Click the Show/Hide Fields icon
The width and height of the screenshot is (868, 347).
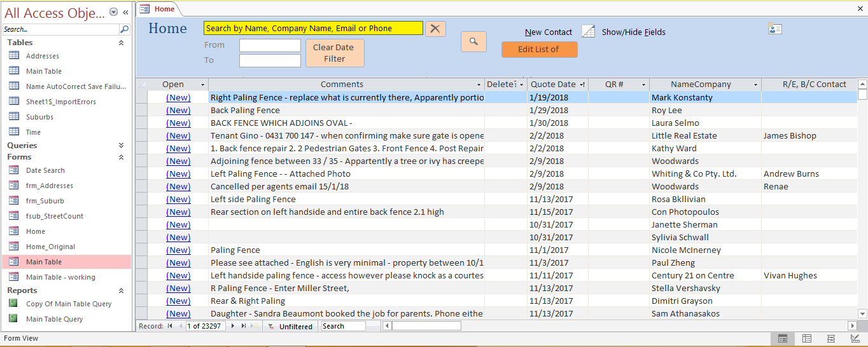click(588, 32)
